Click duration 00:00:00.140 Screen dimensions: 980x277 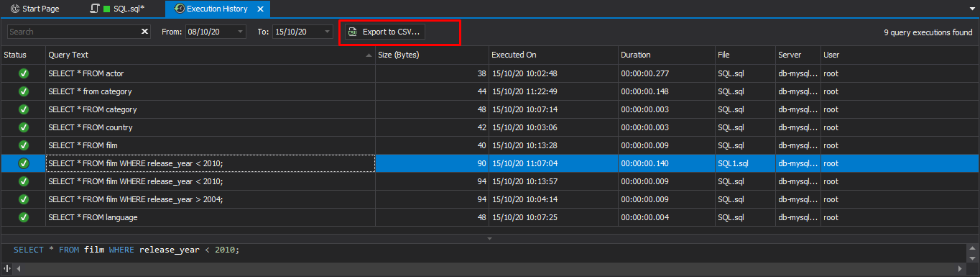tap(645, 163)
